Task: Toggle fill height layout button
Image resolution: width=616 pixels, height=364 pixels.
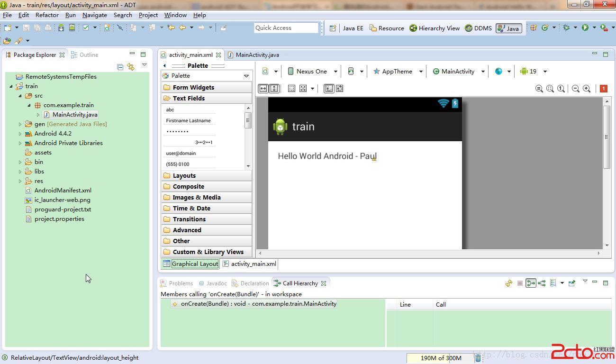Action: (274, 89)
